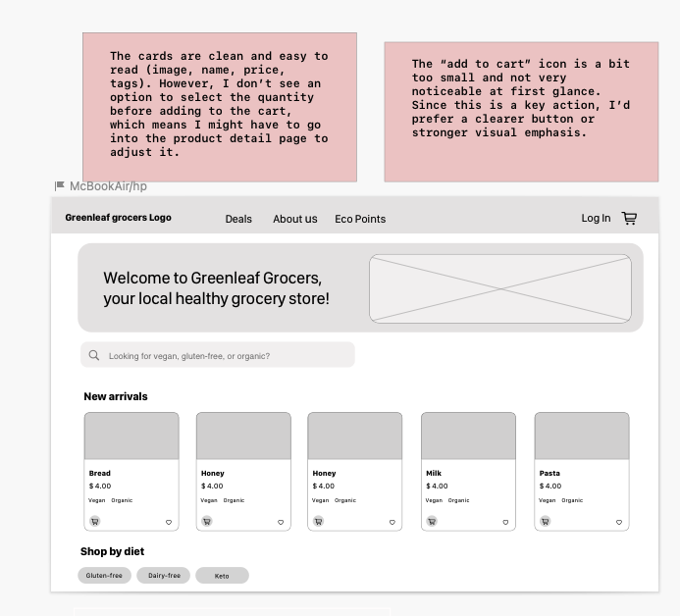Select the pink add-to-cart feedback note
Viewport: 680px width, 616px height.
pos(520,111)
